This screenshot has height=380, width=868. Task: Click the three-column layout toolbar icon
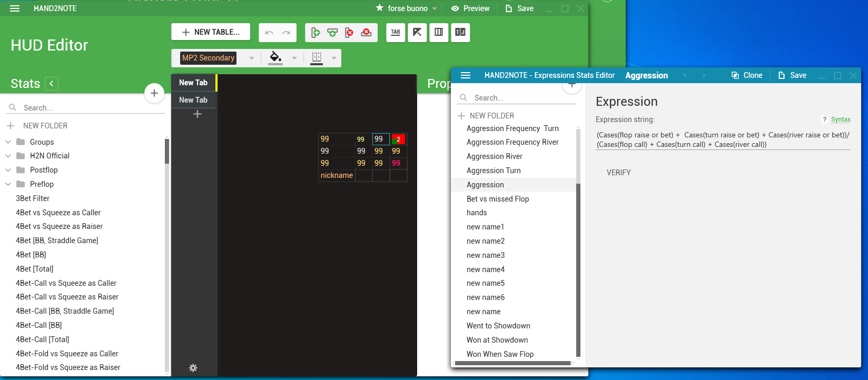pyautogui.click(x=439, y=32)
